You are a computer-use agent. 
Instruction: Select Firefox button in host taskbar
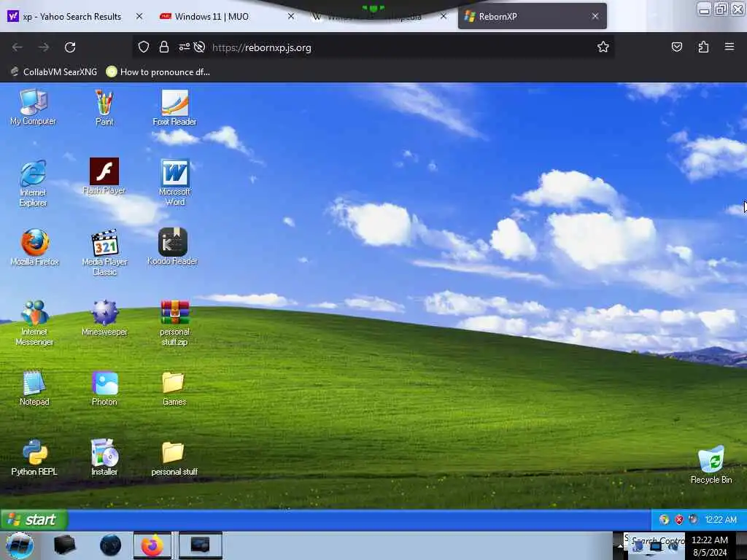click(x=152, y=545)
